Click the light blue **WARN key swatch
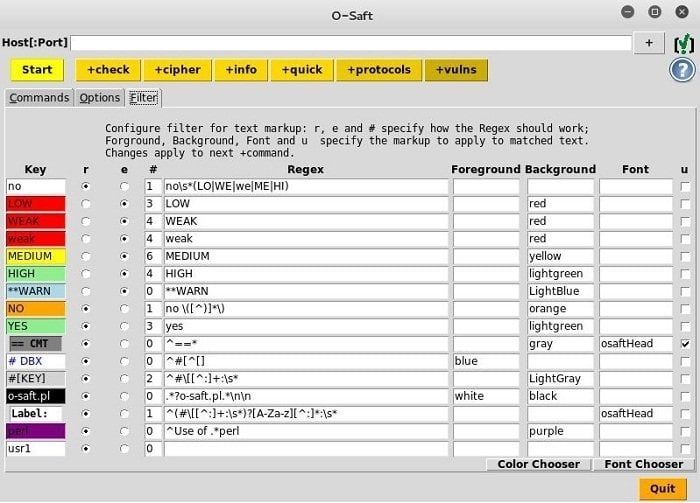700x503 pixels. click(x=36, y=291)
